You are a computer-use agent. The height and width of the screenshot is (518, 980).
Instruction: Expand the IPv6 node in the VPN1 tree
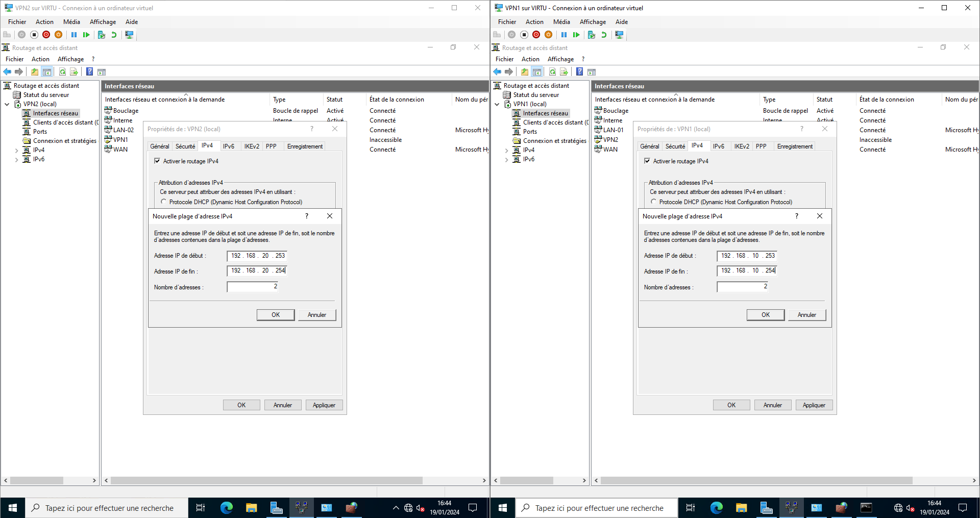point(506,160)
